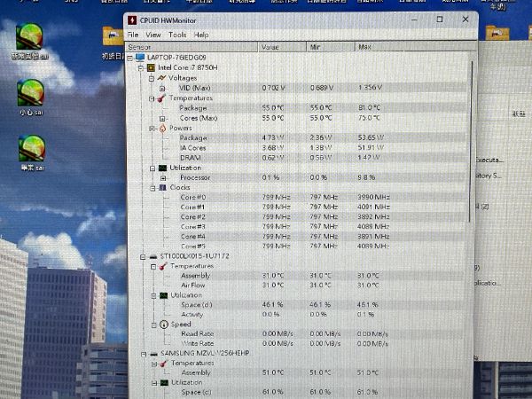
Task: Click the ST1000LX015 Utilization chart icon
Action: point(163,295)
